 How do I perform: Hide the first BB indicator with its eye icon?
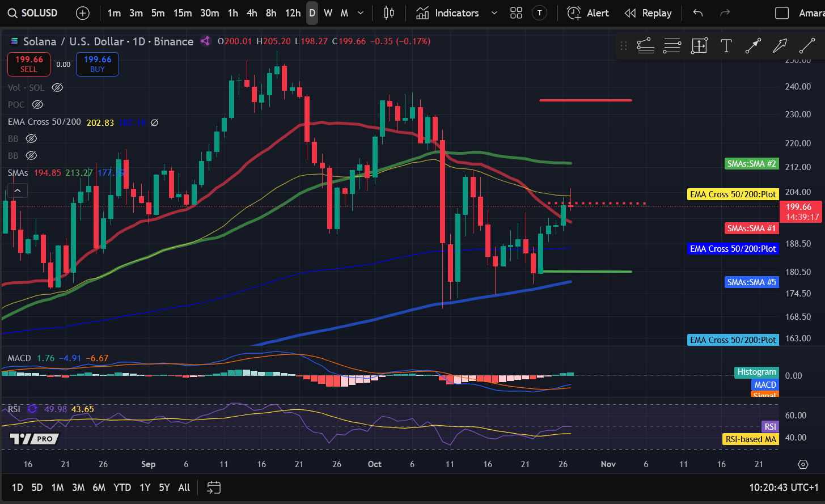(x=31, y=138)
